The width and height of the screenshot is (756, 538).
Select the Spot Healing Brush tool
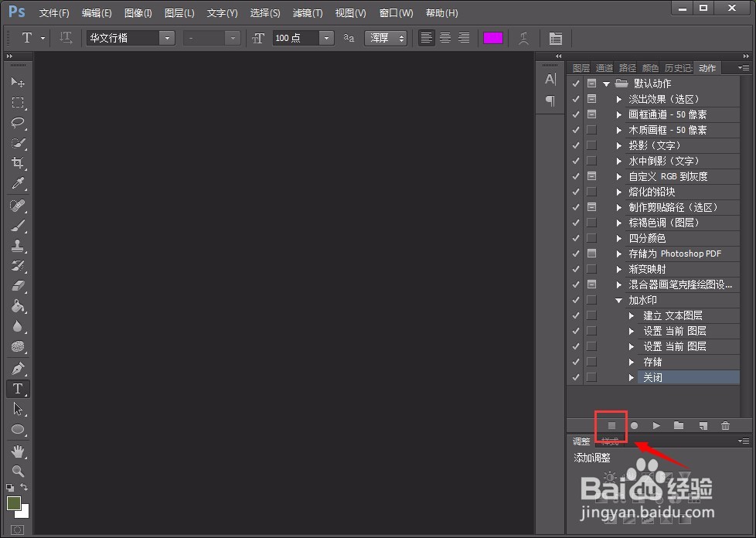(18, 206)
